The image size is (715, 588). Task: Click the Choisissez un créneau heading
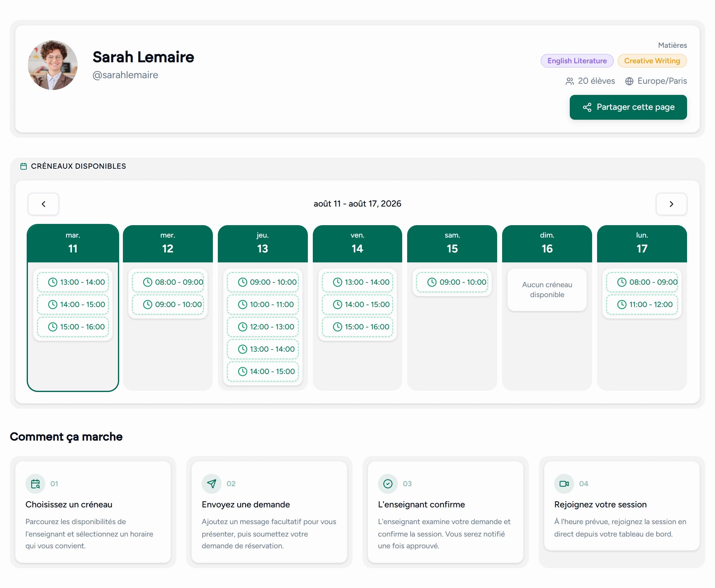click(69, 504)
